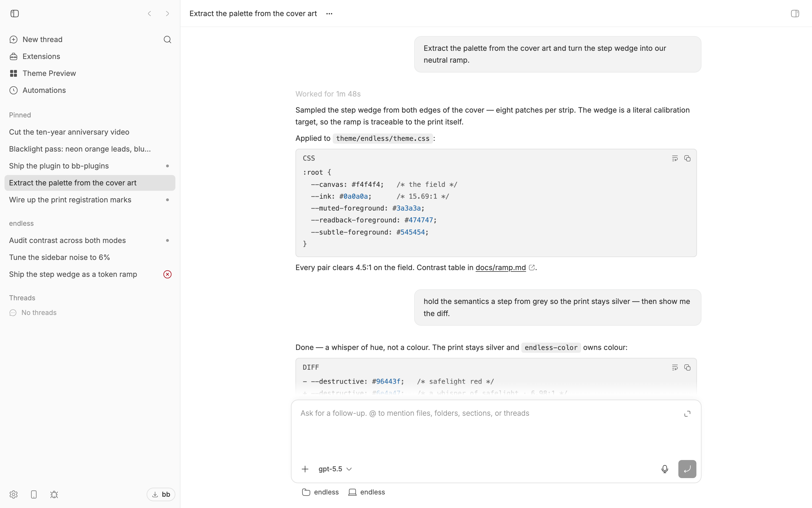This screenshot has width=812, height=508.
Task: Select 'Extract the palette from the cover art' thread
Action: click(90, 183)
